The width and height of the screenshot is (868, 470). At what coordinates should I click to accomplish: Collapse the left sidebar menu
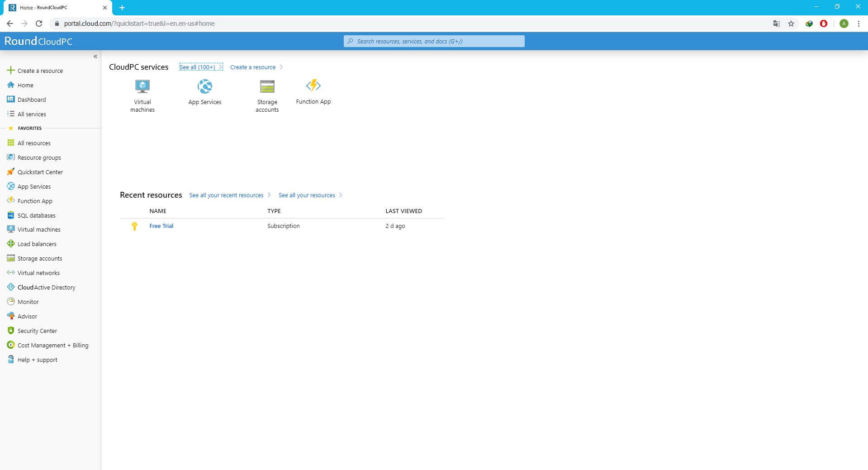[x=95, y=57]
